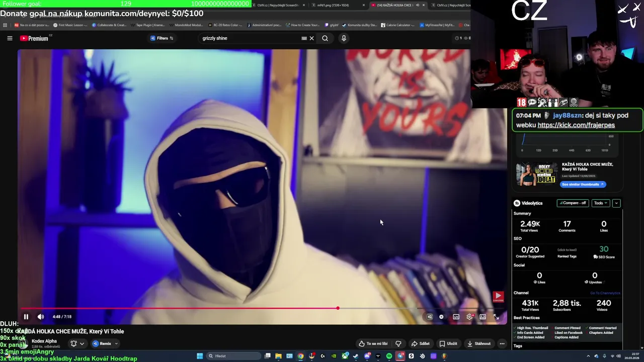This screenshot has width=644, height=362.
Task: Open the notification bell dropdown for Kodex Alpha
Action: point(77,344)
